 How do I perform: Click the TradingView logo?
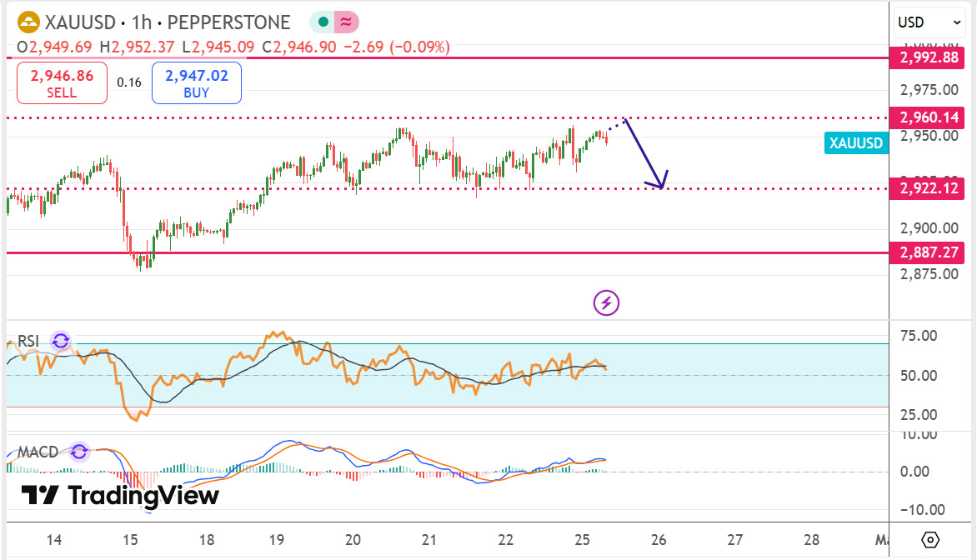click(120, 496)
